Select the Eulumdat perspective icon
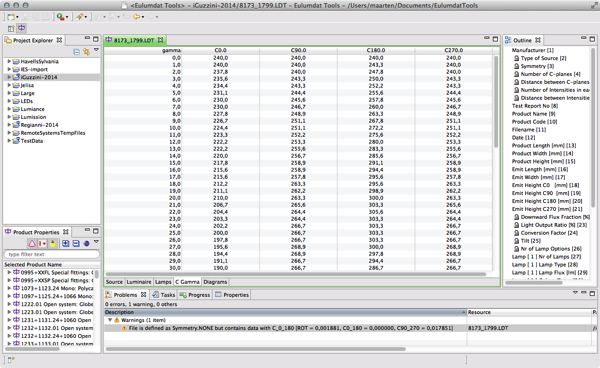The image size is (600, 368). pyautogui.click(x=21, y=28)
